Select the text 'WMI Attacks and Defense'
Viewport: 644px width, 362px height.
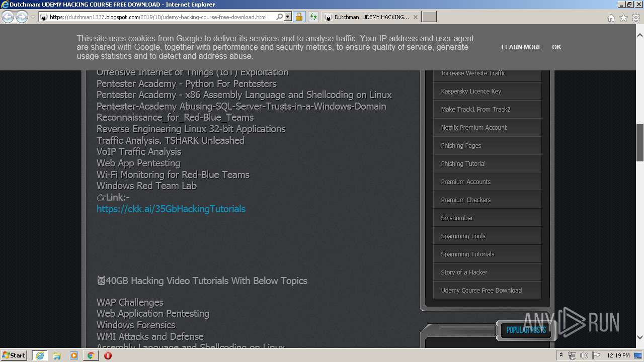(150, 337)
